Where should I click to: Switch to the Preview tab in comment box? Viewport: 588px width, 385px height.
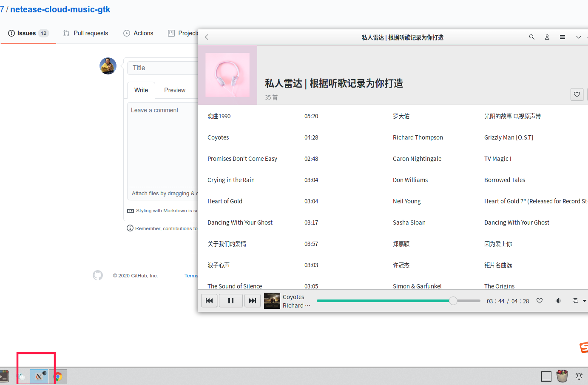pos(175,90)
